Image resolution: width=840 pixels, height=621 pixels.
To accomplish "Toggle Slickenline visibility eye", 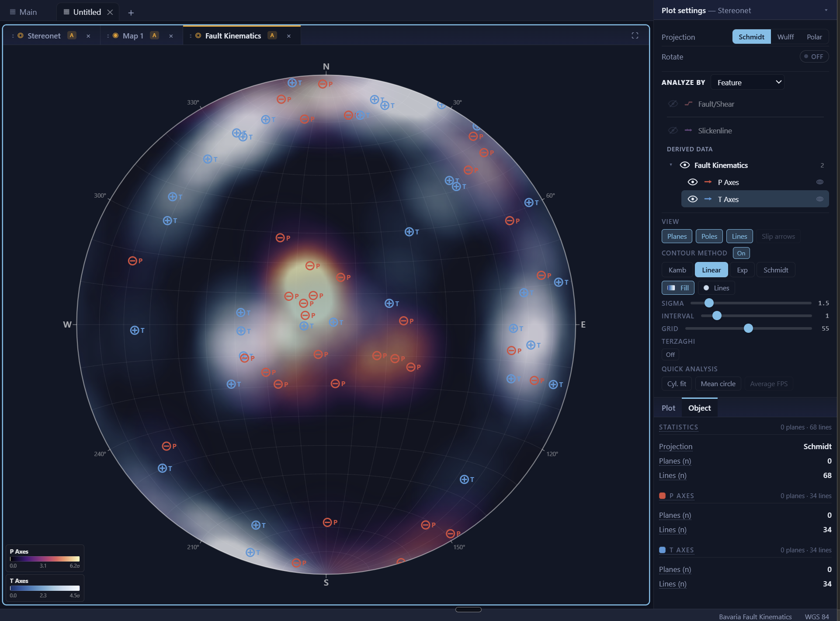I will click(x=673, y=130).
